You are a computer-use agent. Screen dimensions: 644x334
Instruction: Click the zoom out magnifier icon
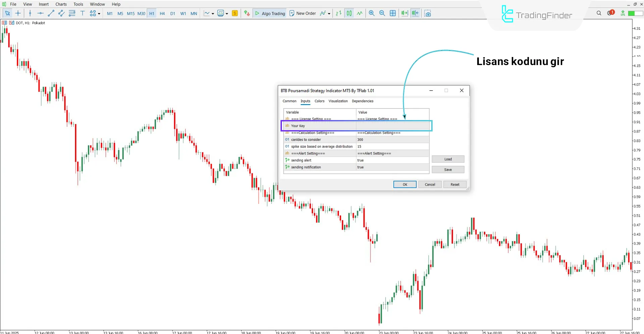(x=382, y=13)
